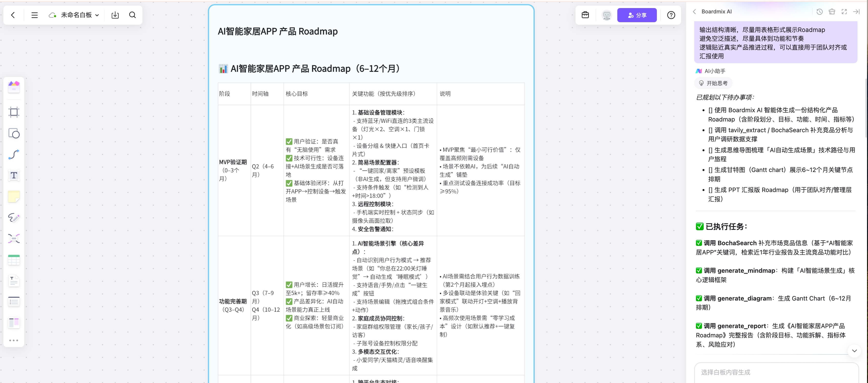Click the user avatar icon
Viewport: 868px width, 383px height.
[607, 15]
